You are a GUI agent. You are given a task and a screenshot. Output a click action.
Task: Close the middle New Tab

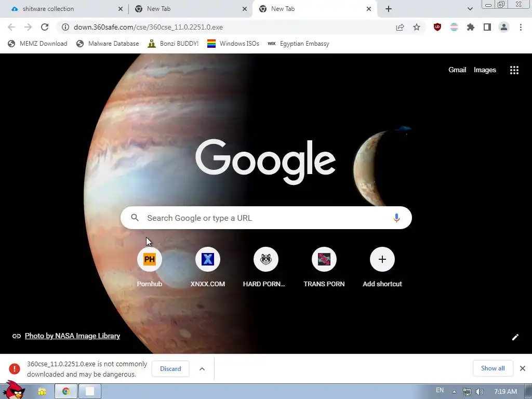(x=245, y=9)
